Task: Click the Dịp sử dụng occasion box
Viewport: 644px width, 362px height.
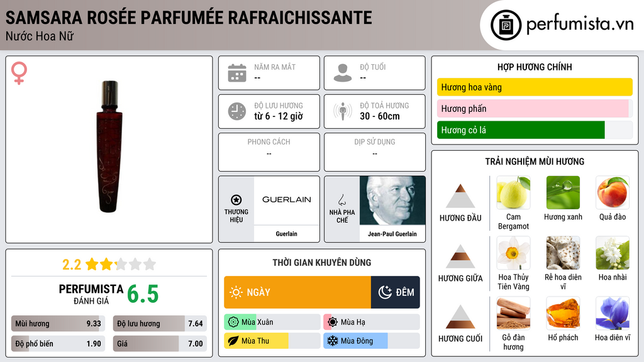Action: [375, 152]
